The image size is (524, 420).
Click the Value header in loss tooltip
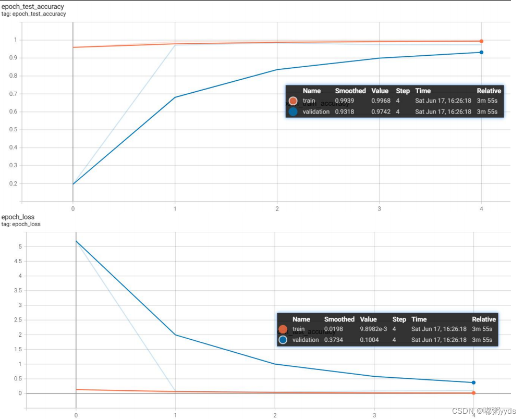pos(368,319)
